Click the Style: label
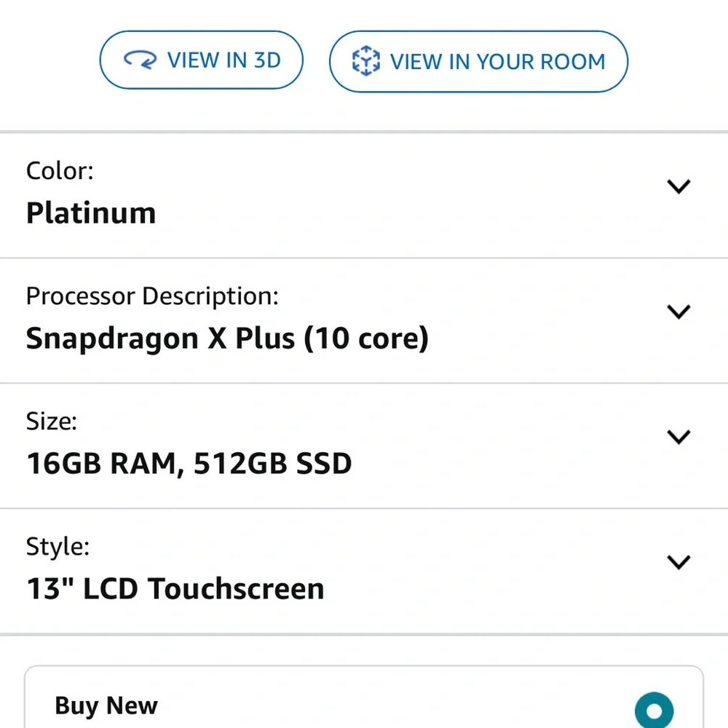Image resolution: width=728 pixels, height=728 pixels. coord(58,547)
